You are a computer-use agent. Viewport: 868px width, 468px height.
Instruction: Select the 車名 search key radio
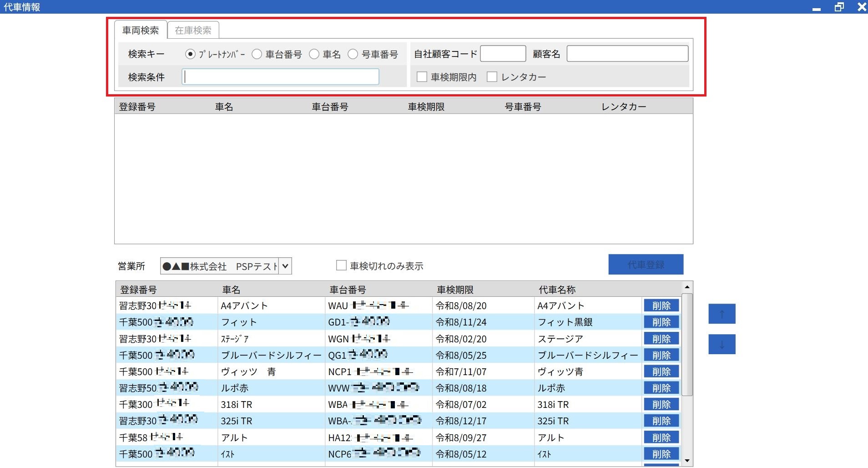point(314,54)
